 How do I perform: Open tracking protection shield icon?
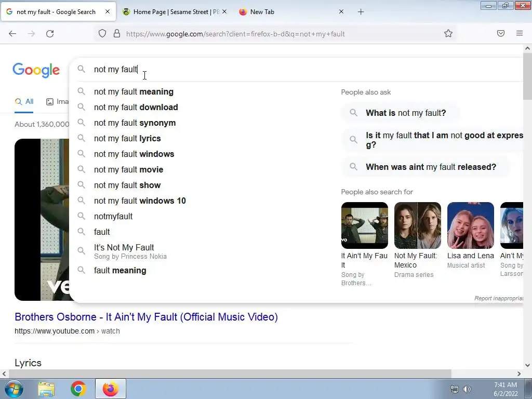pyautogui.click(x=102, y=34)
